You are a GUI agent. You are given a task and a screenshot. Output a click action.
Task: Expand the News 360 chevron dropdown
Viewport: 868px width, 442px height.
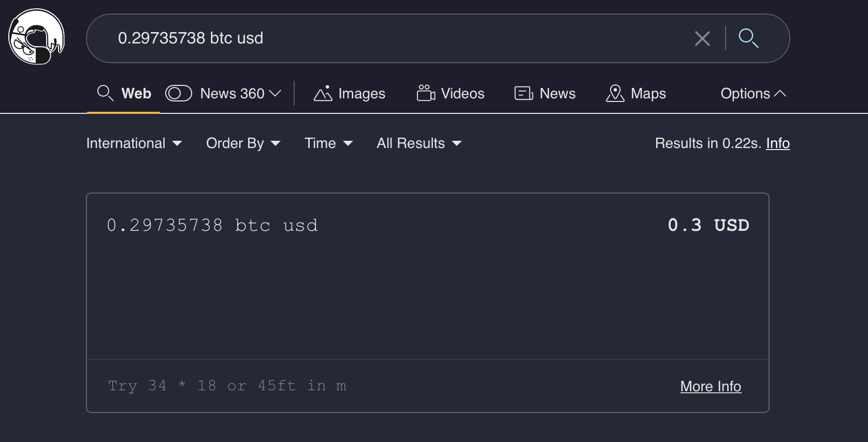(275, 93)
